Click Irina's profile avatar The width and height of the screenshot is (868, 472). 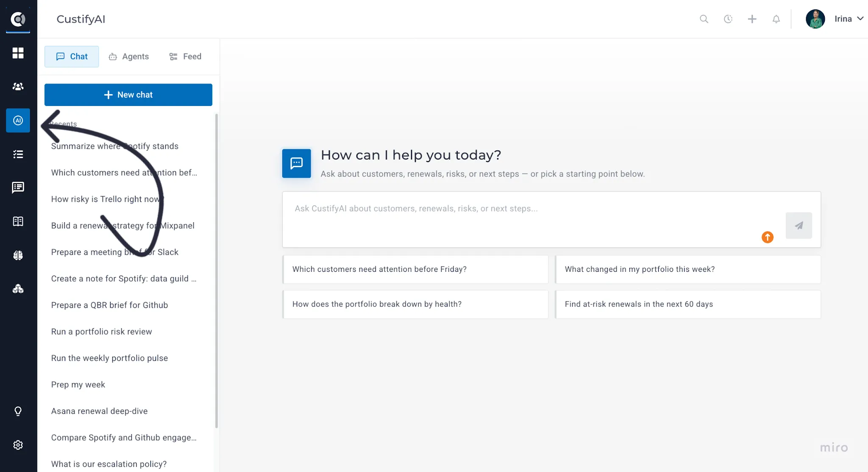(815, 19)
